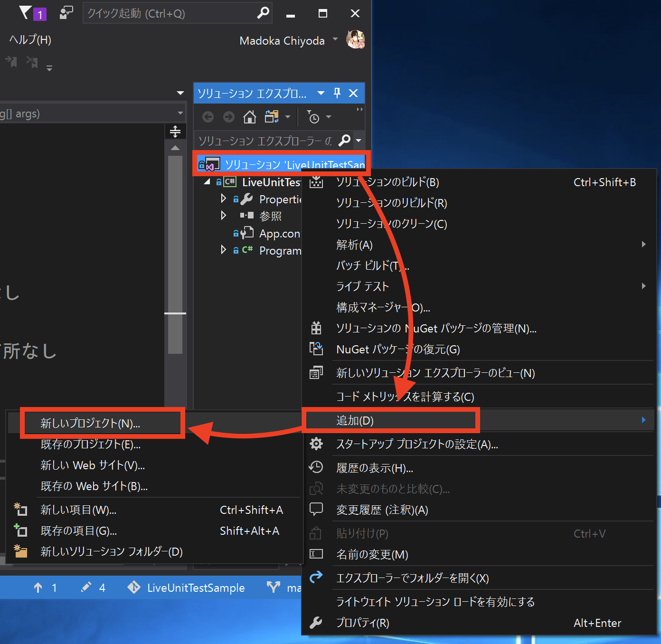Toggle the Solution Explorer auto-hide pin

click(337, 93)
